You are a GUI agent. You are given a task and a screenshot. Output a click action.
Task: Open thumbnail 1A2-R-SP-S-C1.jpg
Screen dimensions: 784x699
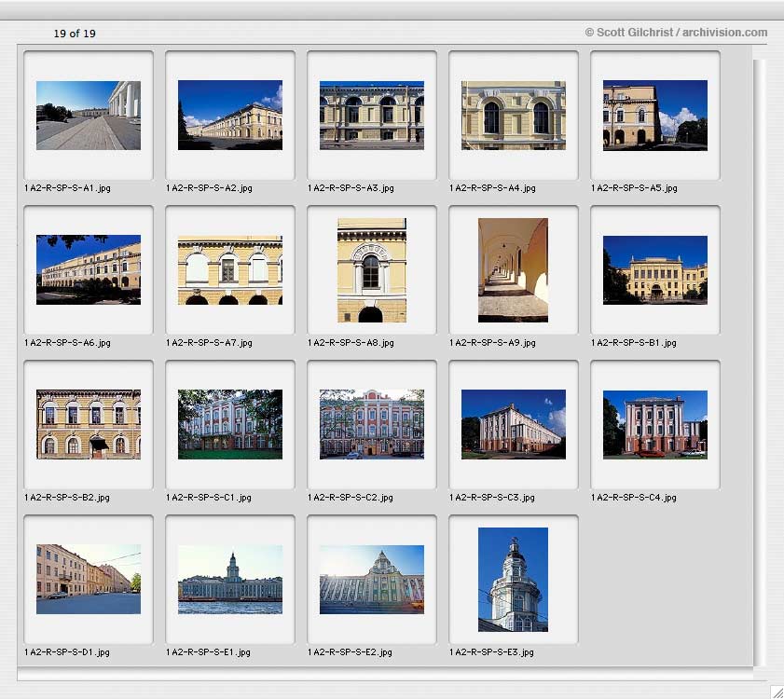(230, 424)
